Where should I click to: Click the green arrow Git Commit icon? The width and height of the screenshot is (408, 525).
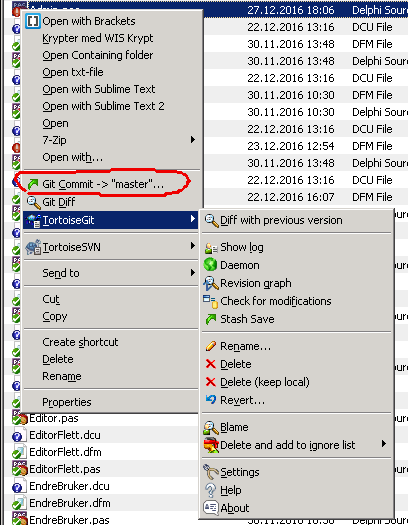33,184
